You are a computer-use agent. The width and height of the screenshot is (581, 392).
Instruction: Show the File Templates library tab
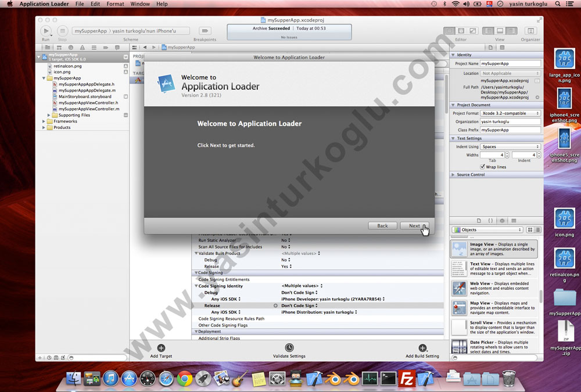[479, 221]
